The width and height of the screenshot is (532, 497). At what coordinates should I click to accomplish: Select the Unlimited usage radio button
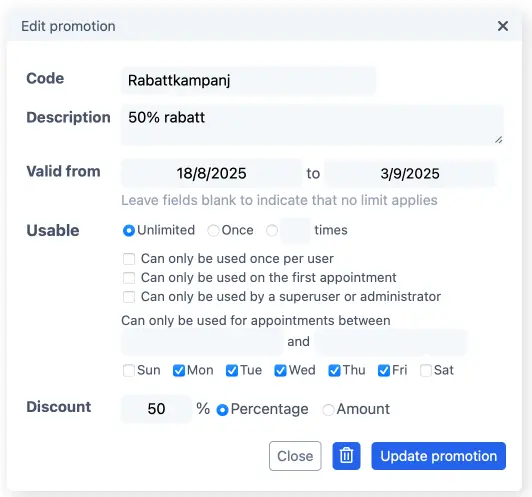(x=129, y=231)
